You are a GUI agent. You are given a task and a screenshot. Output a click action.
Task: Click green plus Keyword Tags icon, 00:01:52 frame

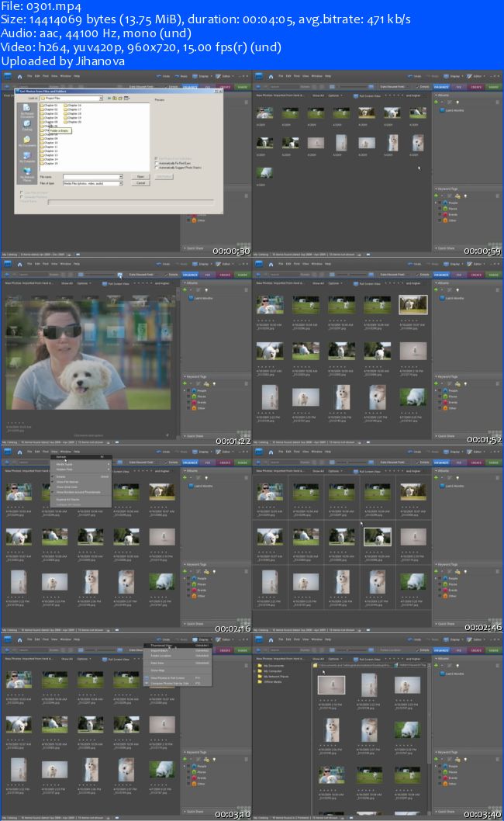(436, 384)
